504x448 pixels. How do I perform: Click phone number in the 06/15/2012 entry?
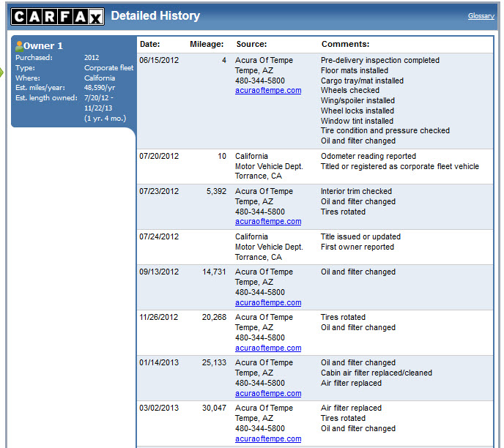259,81
